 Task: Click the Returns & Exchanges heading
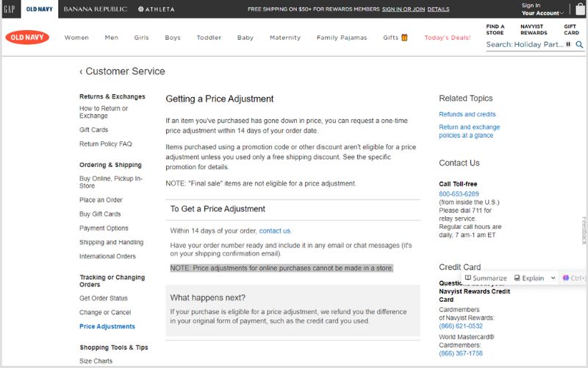point(112,96)
